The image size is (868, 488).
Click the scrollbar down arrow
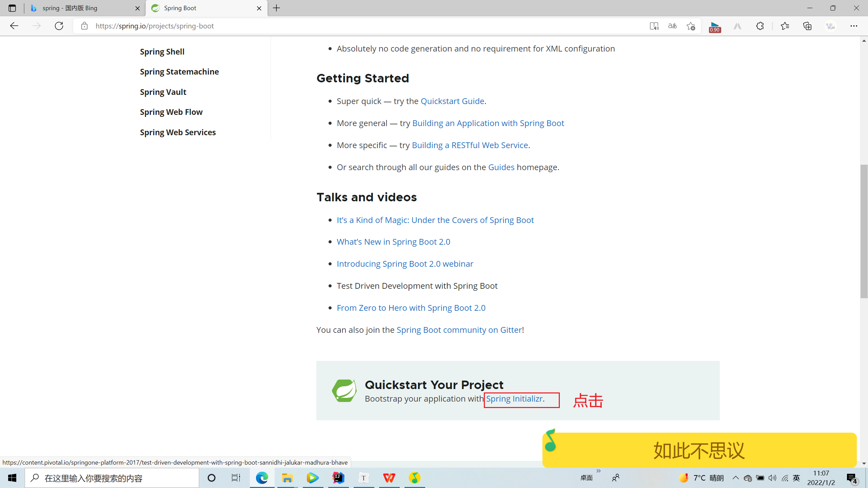click(864, 463)
